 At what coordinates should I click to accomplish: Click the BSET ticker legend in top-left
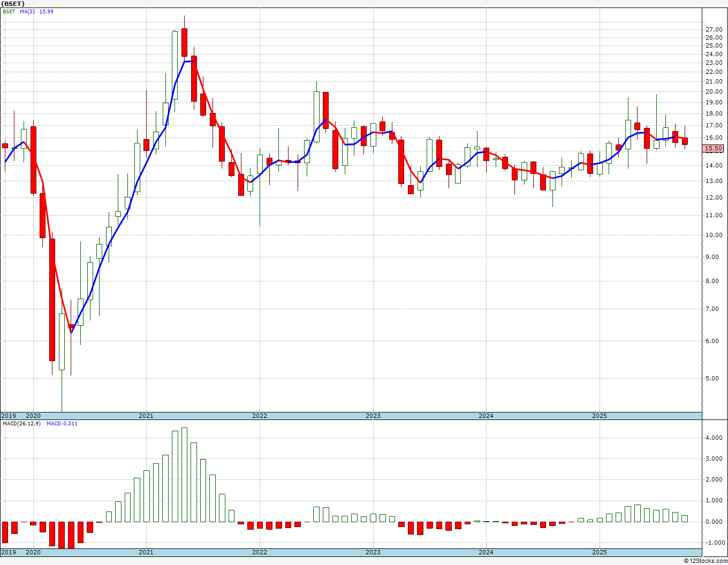9,11
